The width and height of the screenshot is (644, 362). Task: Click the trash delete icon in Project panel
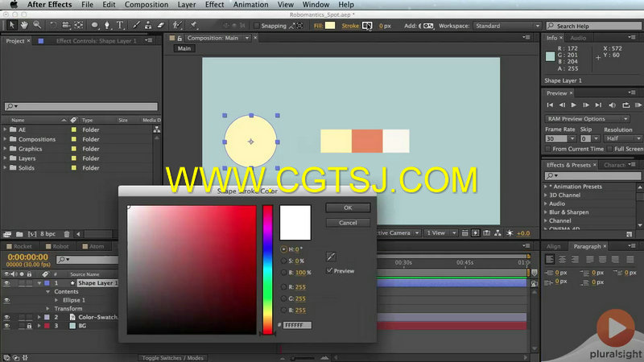pyautogui.click(x=67, y=234)
